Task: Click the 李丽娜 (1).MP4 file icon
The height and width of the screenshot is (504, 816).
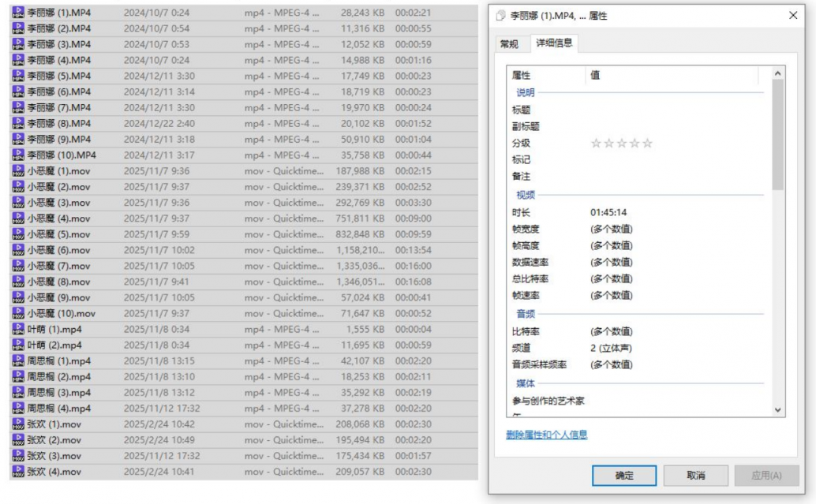Action: point(18,13)
